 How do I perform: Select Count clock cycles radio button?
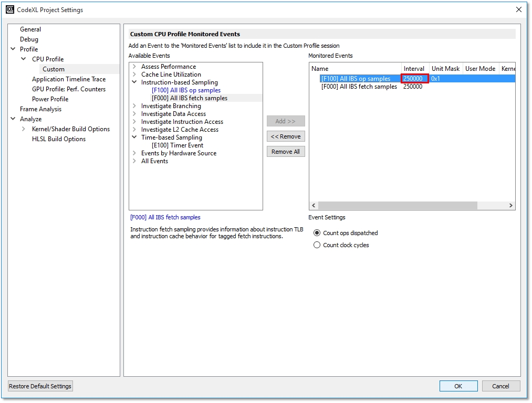pos(317,245)
